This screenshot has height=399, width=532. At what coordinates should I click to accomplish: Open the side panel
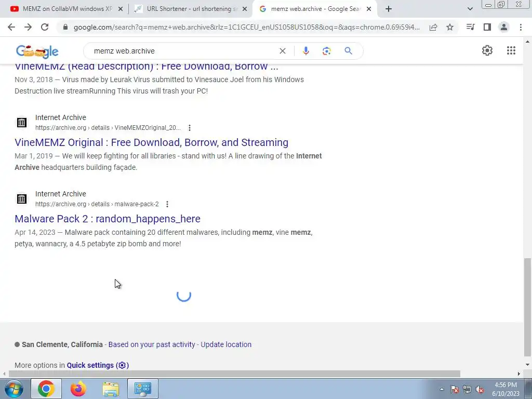tap(487, 27)
